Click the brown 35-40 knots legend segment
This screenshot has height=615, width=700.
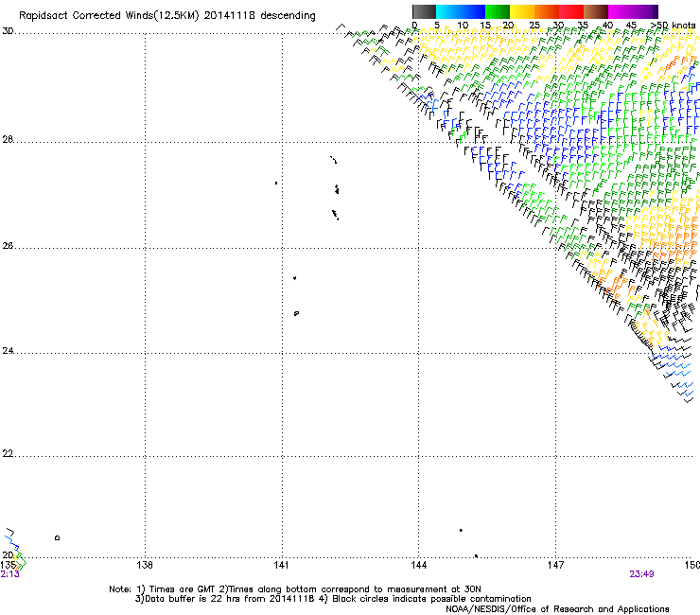(x=596, y=11)
